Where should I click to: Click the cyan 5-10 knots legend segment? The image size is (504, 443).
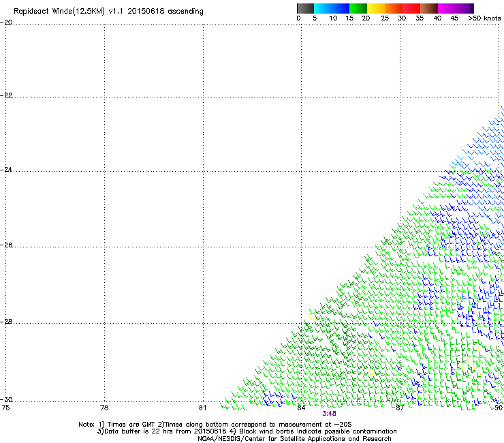click(323, 8)
